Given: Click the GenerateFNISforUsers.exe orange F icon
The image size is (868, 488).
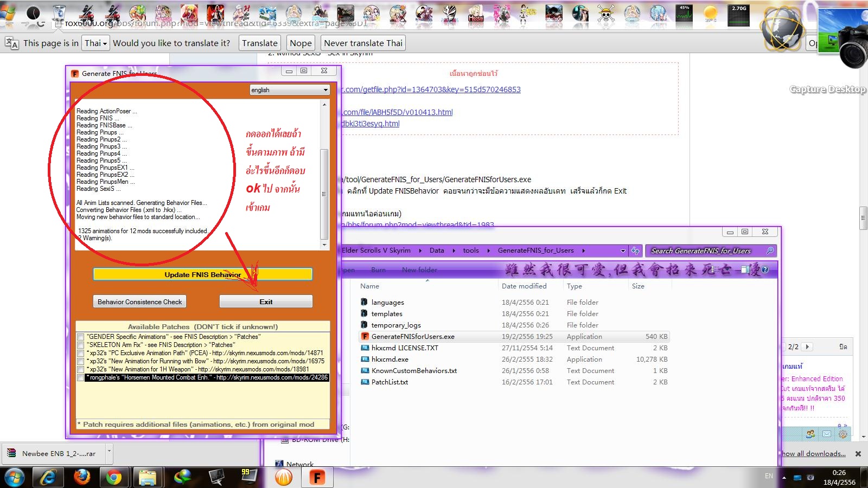Looking at the screenshot, I should tap(365, 336).
